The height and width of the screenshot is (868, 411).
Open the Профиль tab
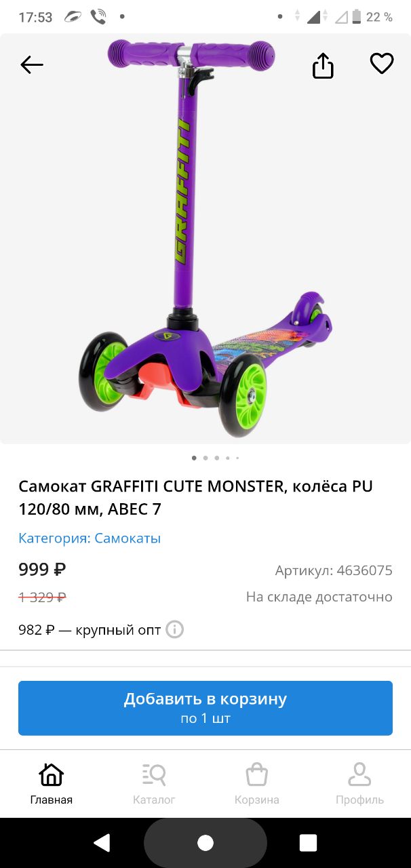click(359, 783)
